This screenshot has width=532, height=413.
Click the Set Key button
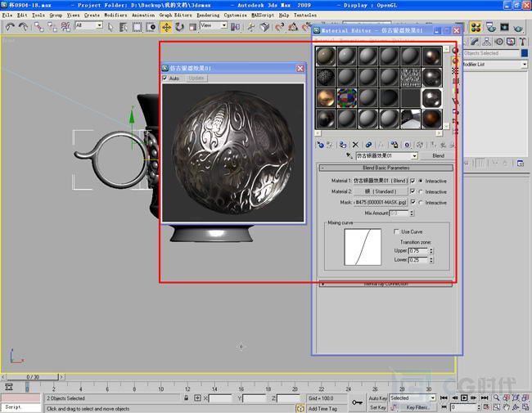(377, 407)
